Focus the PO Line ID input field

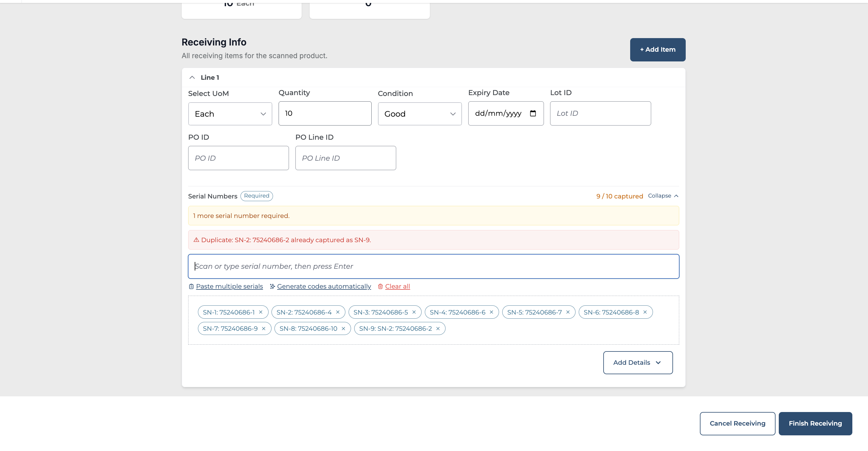pyautogui.click(x=346, y=158)
